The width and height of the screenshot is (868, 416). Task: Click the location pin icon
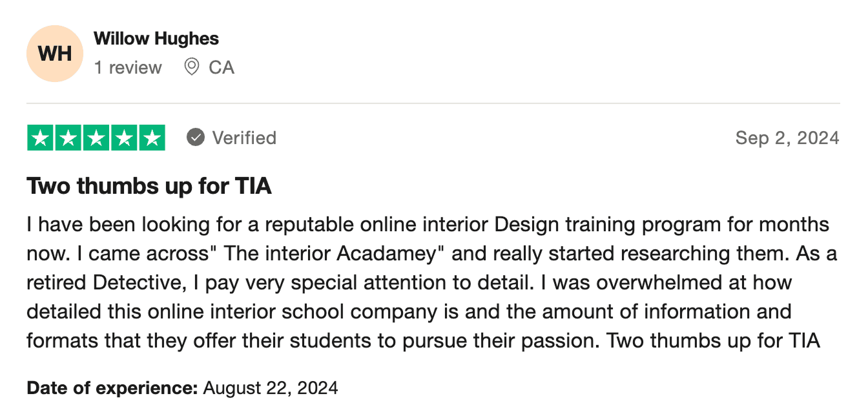point(191,67)
